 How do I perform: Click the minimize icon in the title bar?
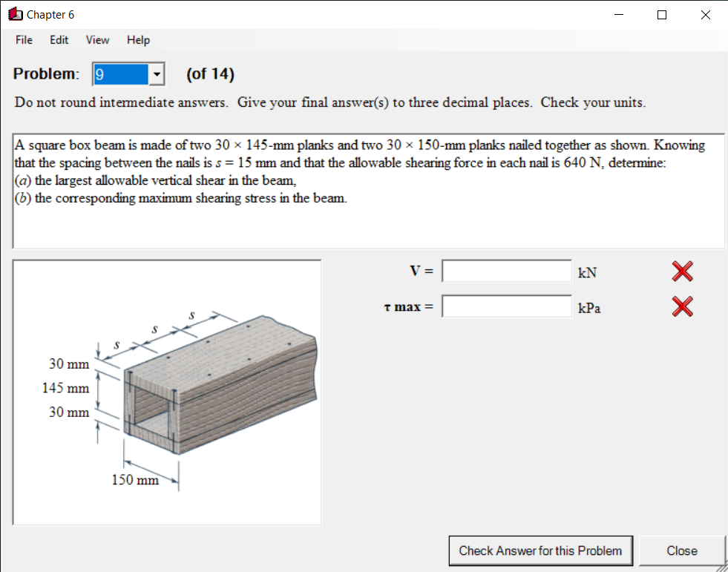(618, 14)
